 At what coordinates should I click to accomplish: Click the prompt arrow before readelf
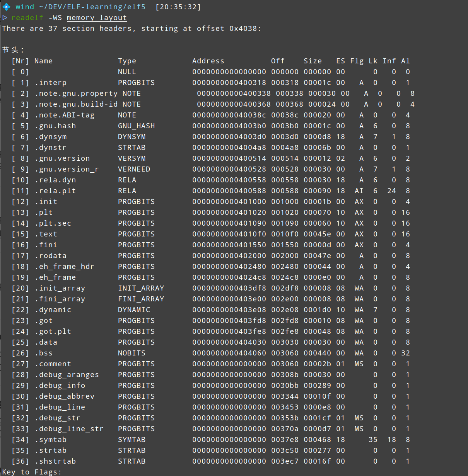coord(5,18)
